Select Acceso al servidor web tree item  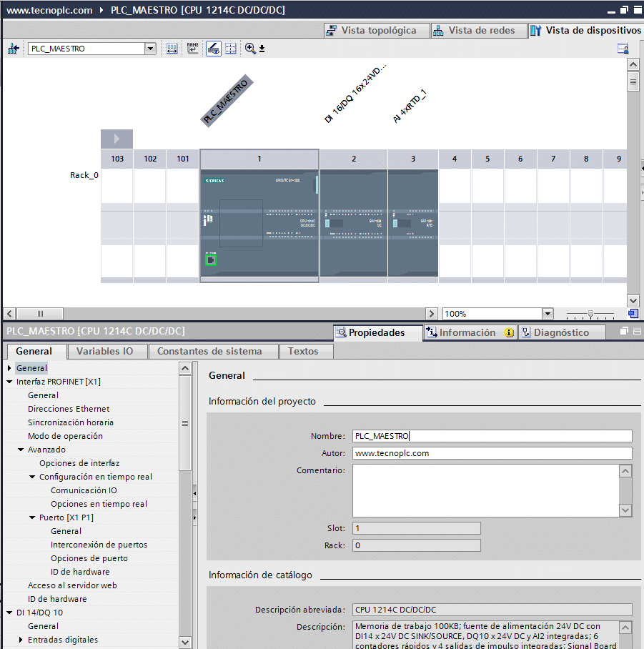(71, 585)
